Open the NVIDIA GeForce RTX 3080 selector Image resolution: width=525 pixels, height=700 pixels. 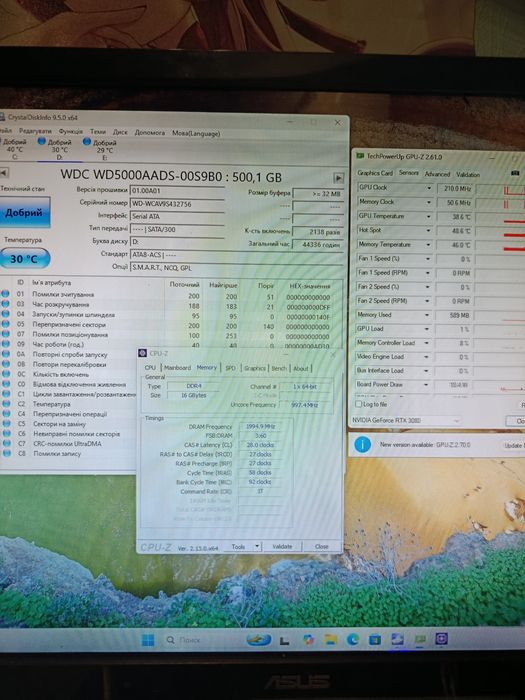click(405, 420)
